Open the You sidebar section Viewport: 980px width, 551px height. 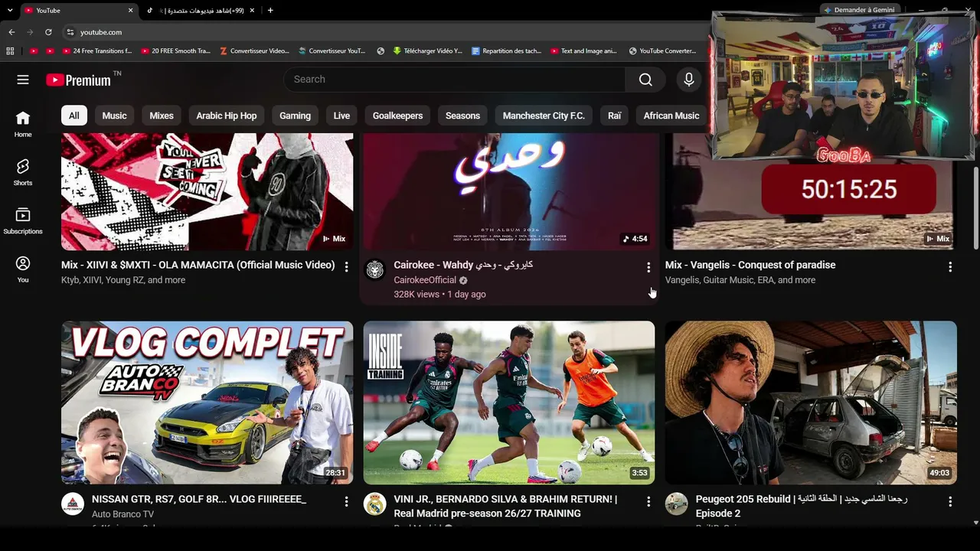pos(23,269)
